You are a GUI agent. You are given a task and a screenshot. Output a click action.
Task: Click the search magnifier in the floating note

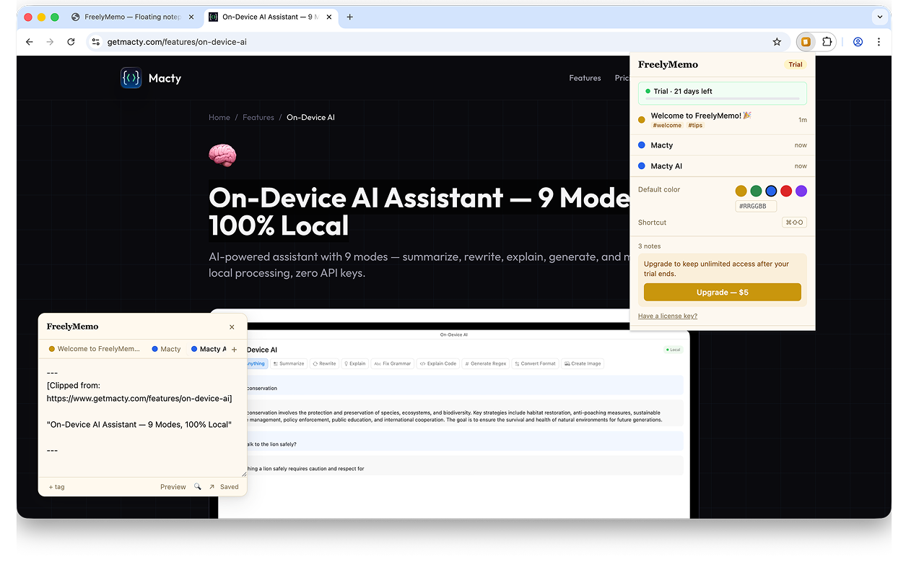pyautogui.click(x=198, y=487)
